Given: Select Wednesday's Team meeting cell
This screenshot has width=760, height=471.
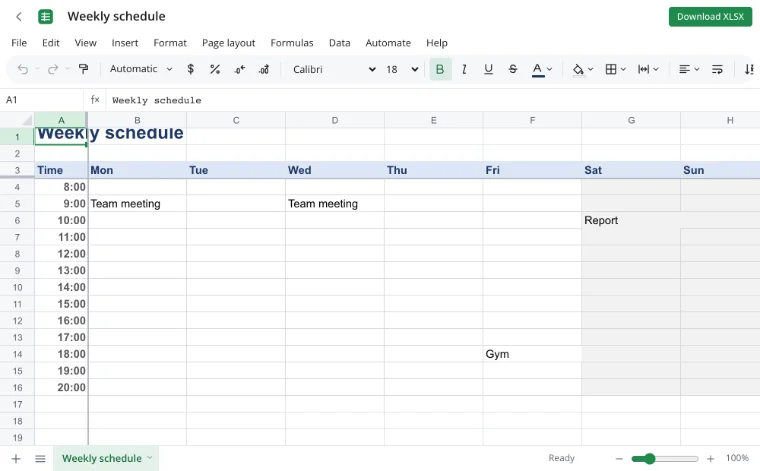Looking at the screenshot, I should [x=335, y=204].
